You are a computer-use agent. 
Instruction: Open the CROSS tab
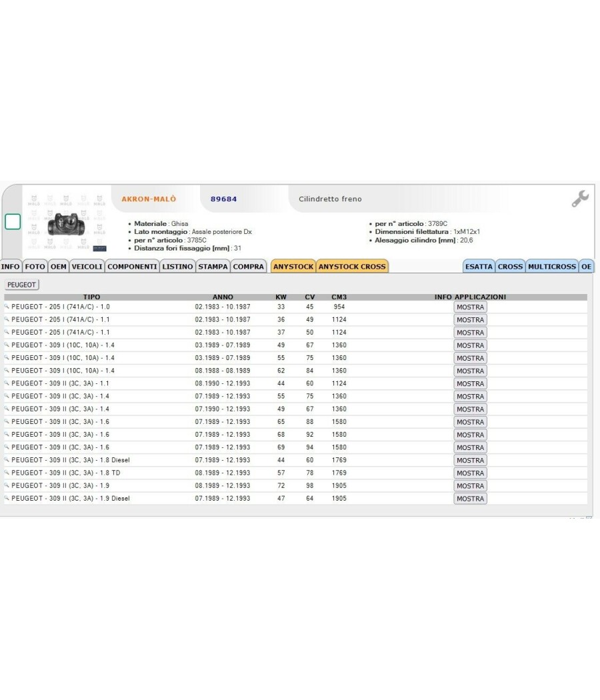[510, 267]
